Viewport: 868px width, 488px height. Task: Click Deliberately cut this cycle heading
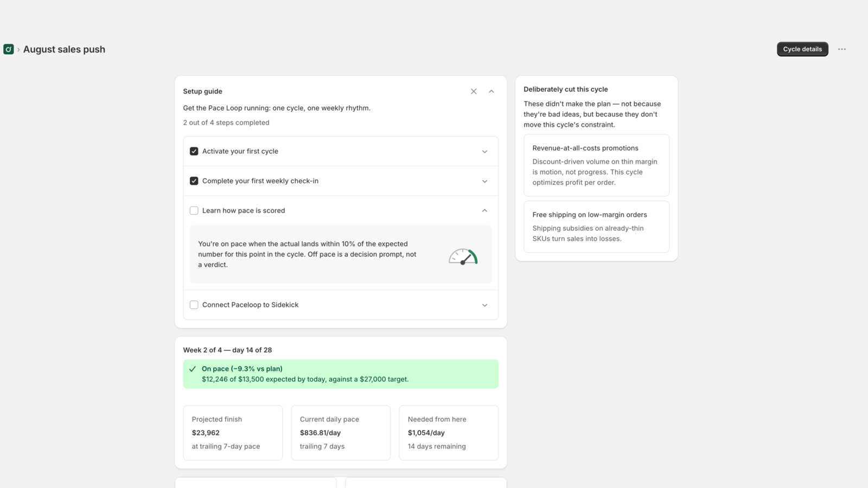(566, 89)
